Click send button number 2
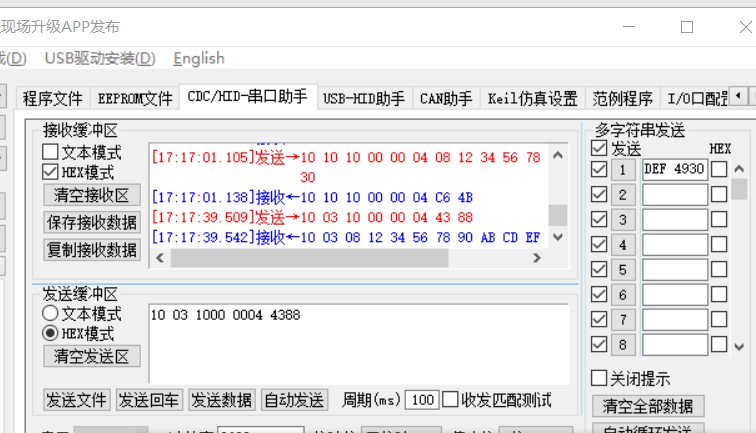 click(623, 195)
